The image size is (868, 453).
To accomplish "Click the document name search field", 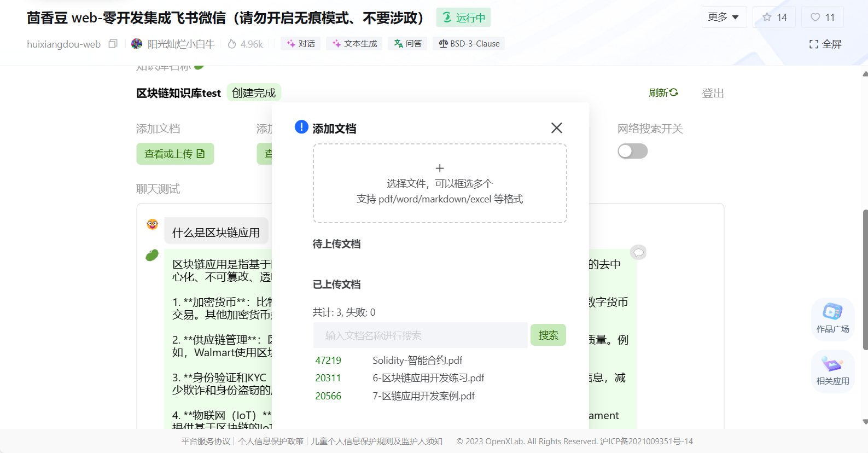I will (x=420, y=335).
